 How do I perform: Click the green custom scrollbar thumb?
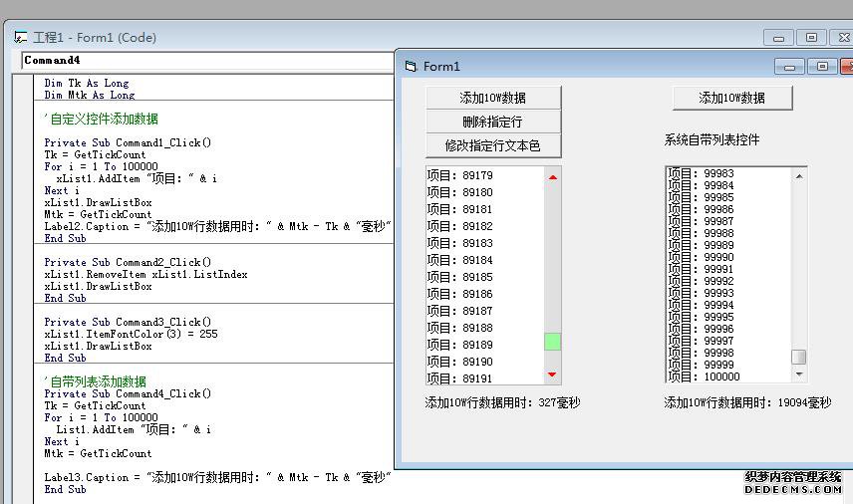[x=552, y=342]
